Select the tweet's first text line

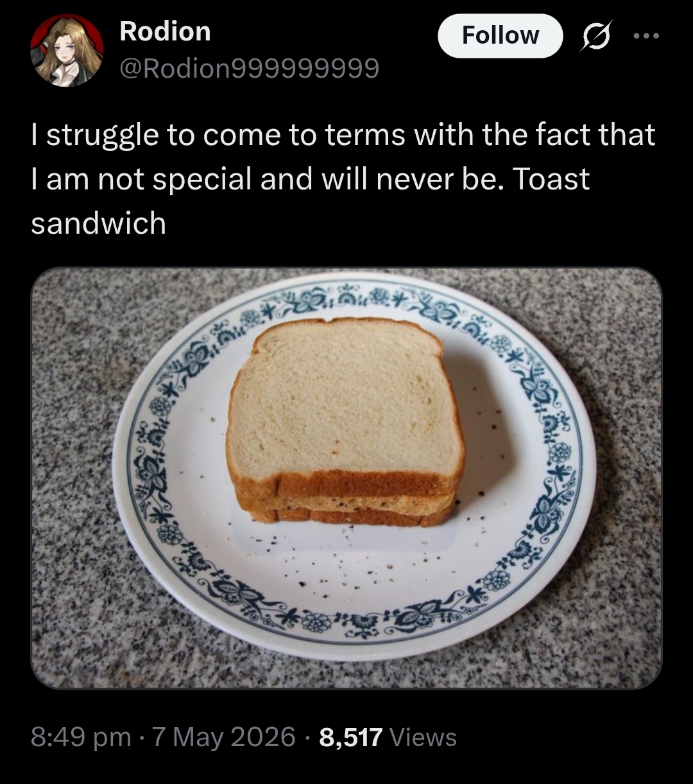pos(343,135)
